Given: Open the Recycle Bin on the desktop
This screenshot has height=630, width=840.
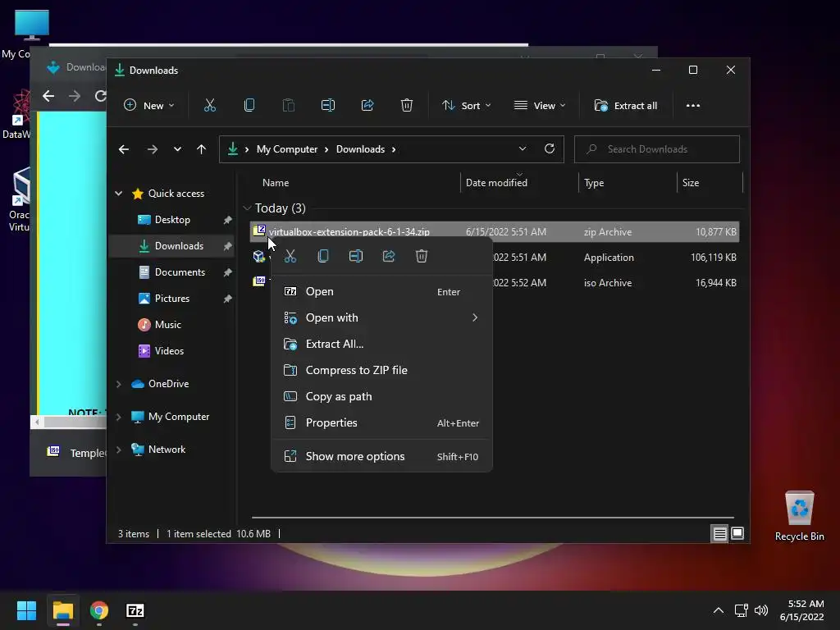Looking at the screenshot, I should (x=799, y=515).
